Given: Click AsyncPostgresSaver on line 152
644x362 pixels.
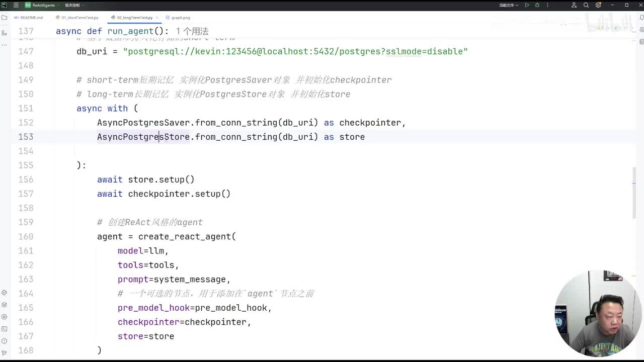Looking at the screenshot, I should [143, 123].
